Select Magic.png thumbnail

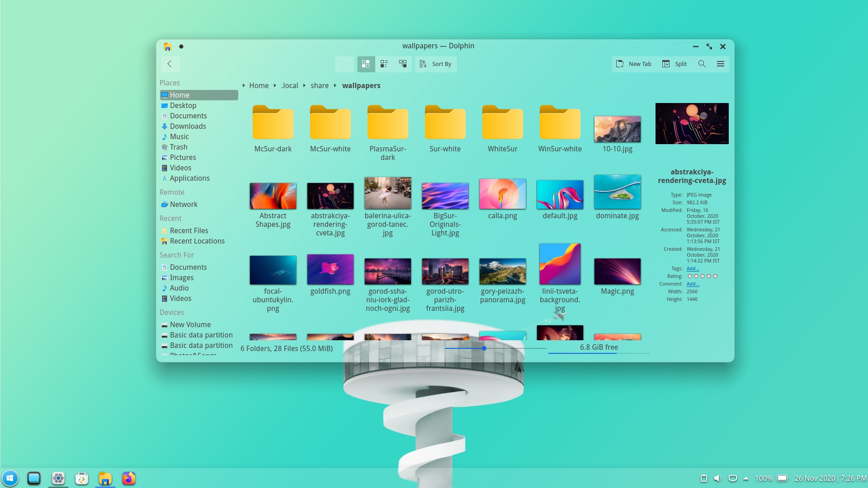coord(618,271)
